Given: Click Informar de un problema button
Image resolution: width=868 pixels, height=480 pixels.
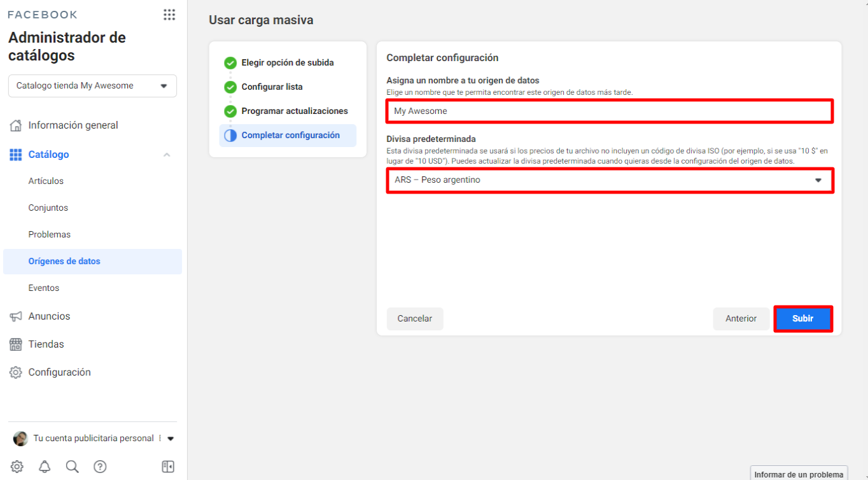Looking at the screenshot, I should click(x=799, y=474).
